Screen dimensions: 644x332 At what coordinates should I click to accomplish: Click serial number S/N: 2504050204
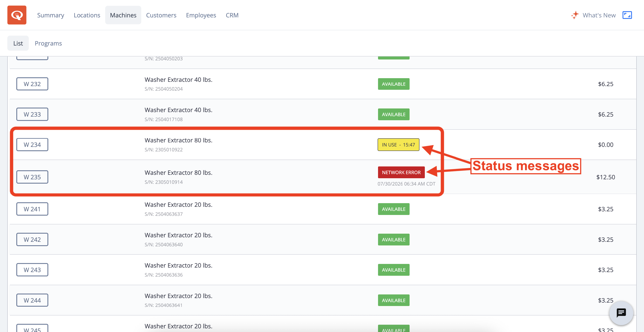[x=164, y=89]
